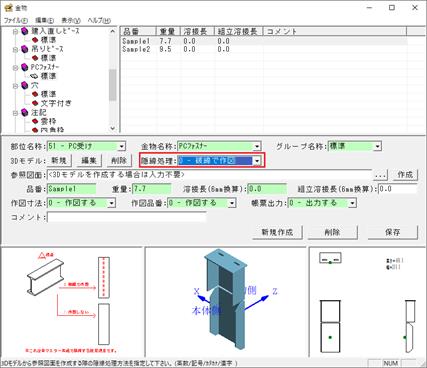Click the purple cube icon beside PCファスナー
The width and height of the screenshot is (427, 368).
pos(24,67)
